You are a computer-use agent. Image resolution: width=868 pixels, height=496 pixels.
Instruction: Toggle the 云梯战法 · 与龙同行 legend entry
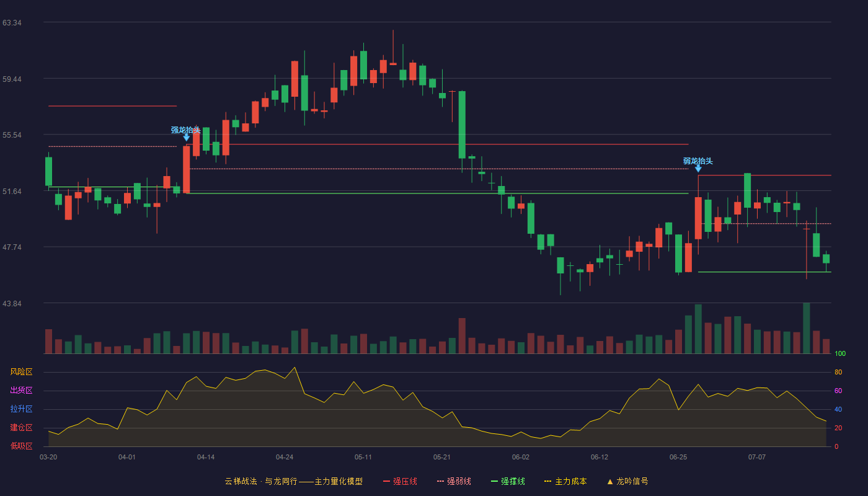click(294, 481)
